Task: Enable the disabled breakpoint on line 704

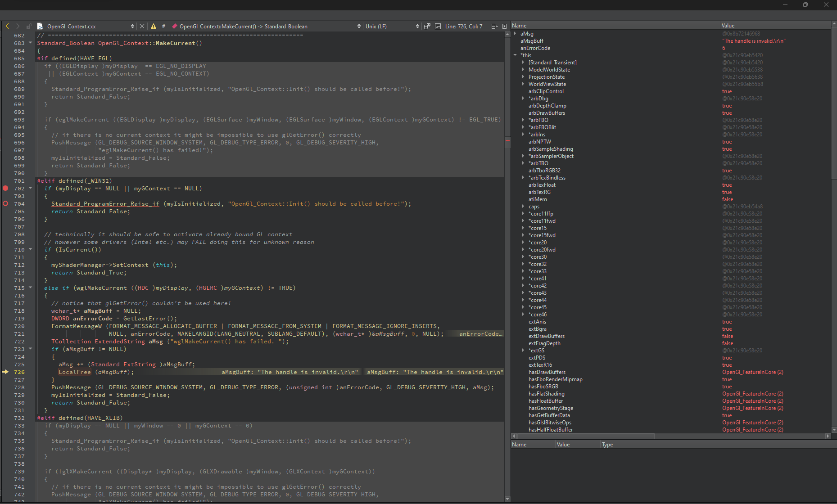Action: click(5, 203)
